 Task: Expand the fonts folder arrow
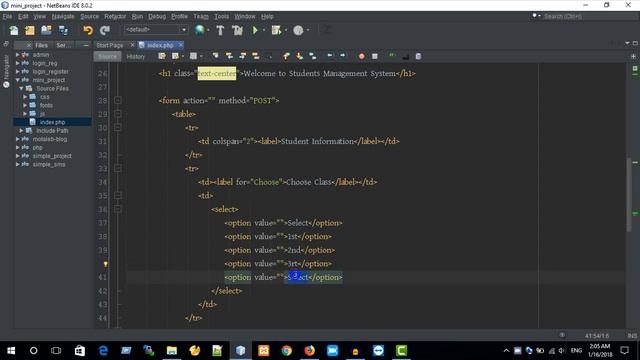click(25, 105)
